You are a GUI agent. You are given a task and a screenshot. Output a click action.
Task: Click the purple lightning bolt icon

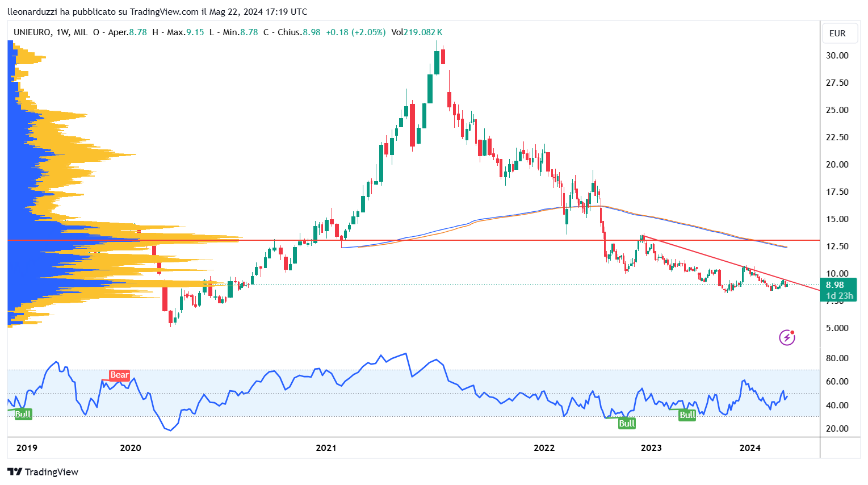tap(787, 337)
